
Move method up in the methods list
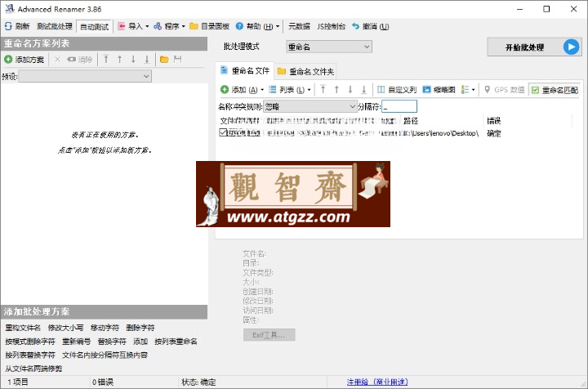[119, 60]
